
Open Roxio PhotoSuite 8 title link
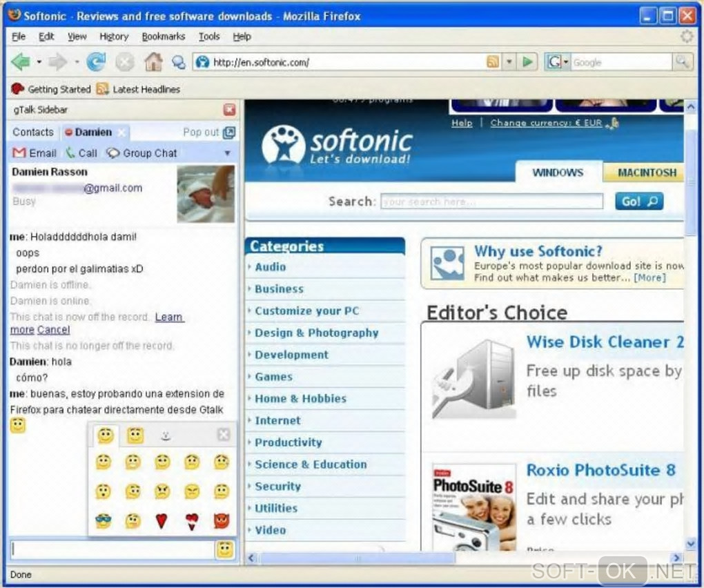pyautogui.click(x=600, y=470)
